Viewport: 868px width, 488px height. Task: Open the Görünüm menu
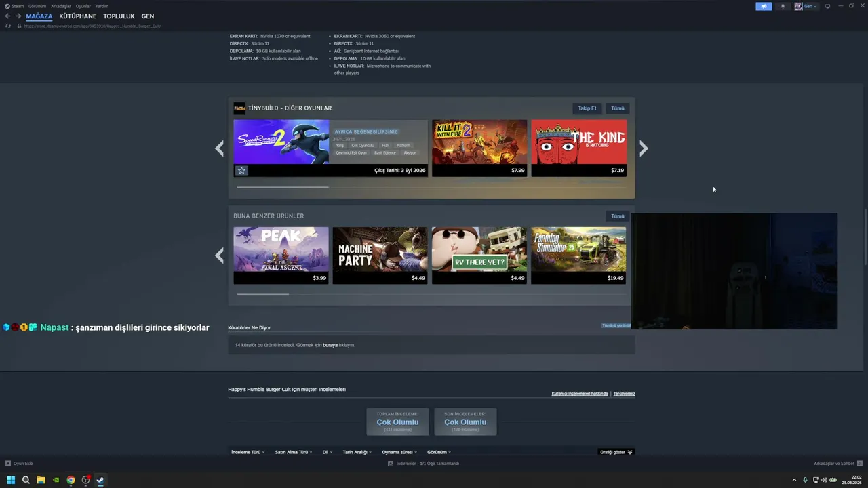tap(37, 6)
